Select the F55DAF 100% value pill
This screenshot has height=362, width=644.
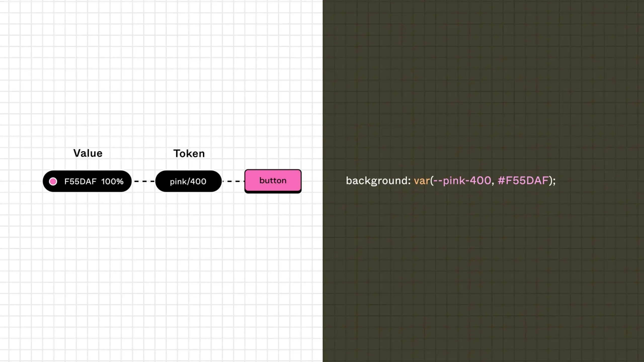[x=87, y=181]
